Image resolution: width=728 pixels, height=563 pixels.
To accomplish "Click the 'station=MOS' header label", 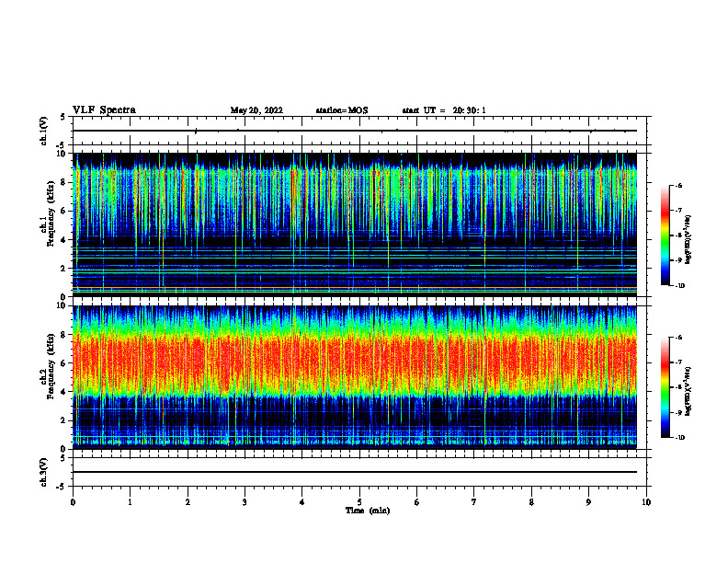I will point(342,110).
